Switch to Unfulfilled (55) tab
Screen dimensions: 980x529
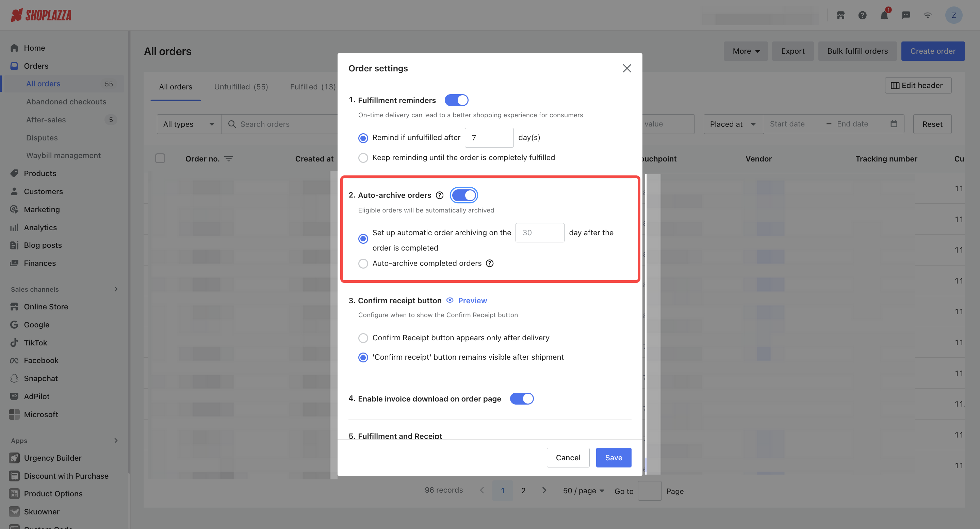coord(241,87)
